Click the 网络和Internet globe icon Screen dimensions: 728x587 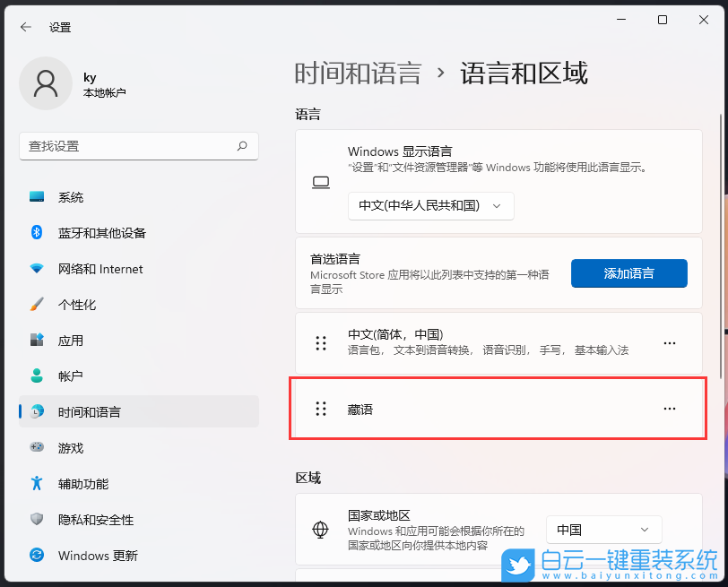click(x=37, y=269)
